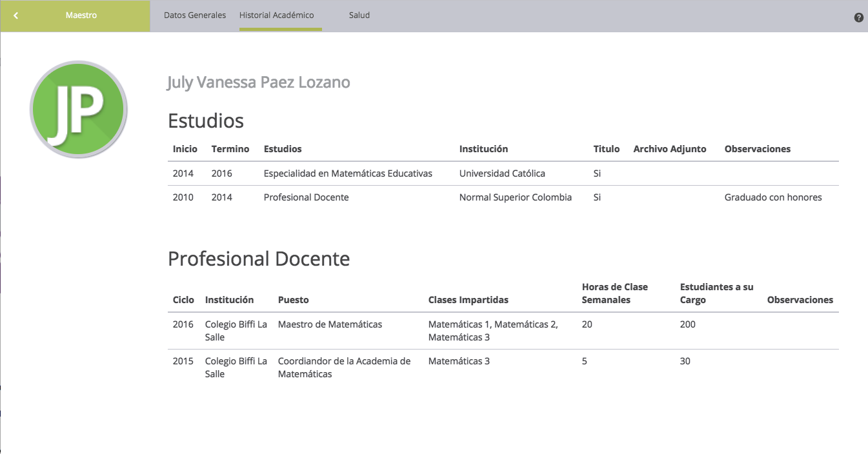Click the Ciclo column header
868x454 pixels.
tap(183, 300)
